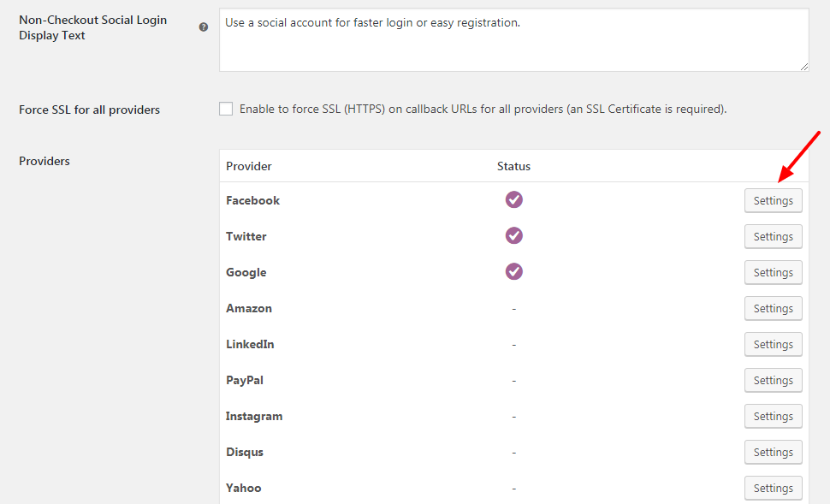
Task: Open Instagram provider Settings
Action: point(774,417)
